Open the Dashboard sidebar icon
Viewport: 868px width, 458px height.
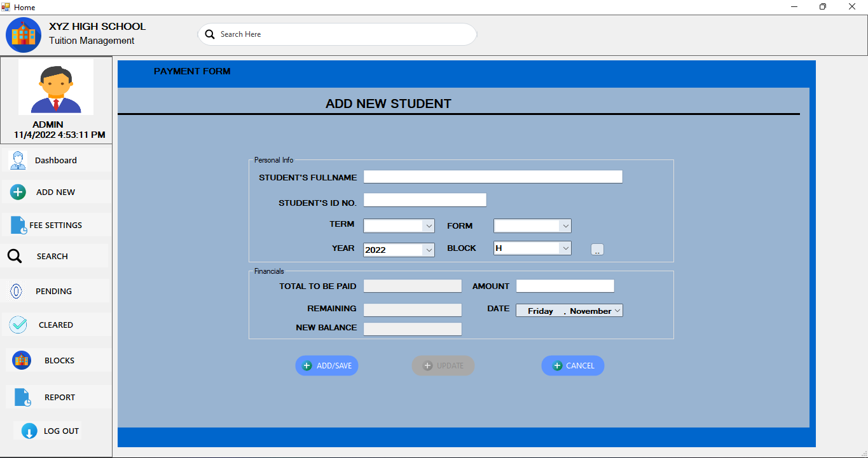[x=17, y=160]
